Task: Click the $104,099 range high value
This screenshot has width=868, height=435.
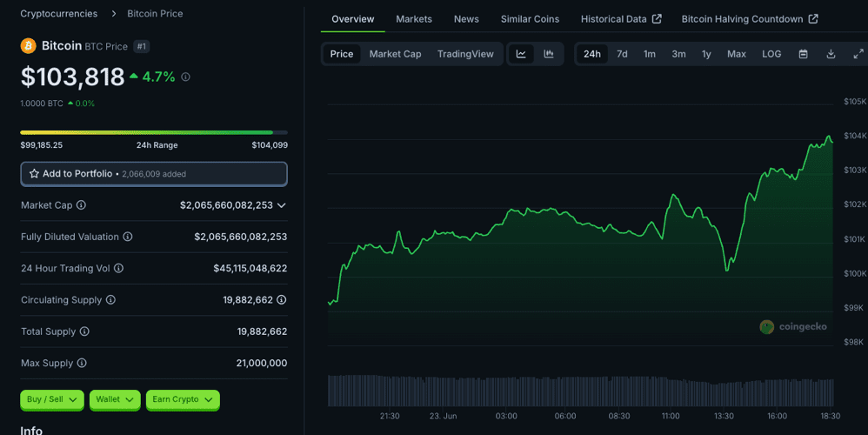Action: (x=270, y=145)
